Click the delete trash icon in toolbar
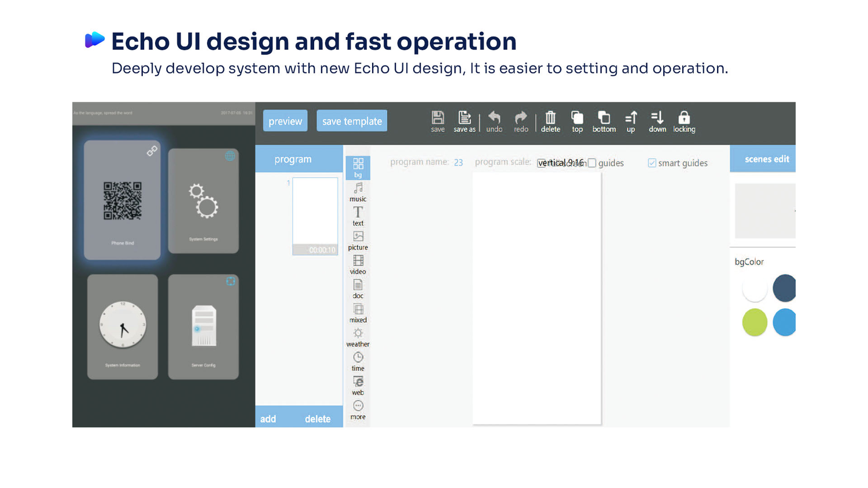 point(550,121)
